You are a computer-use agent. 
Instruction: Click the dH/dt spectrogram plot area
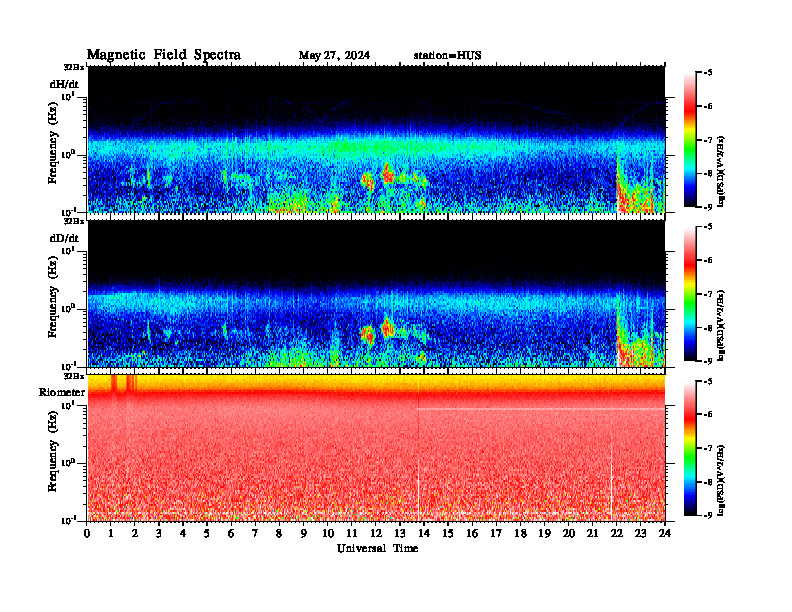click(x=376, y=139)
